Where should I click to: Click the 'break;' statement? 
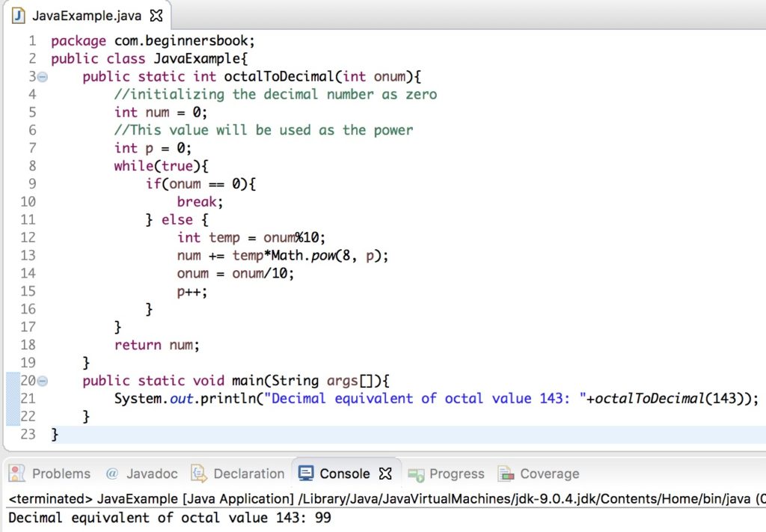200,202
